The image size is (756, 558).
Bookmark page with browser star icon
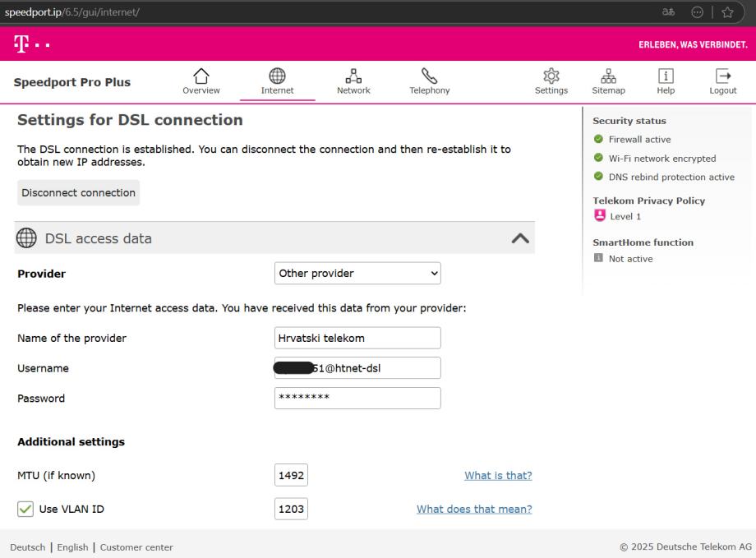pos(726,12)
